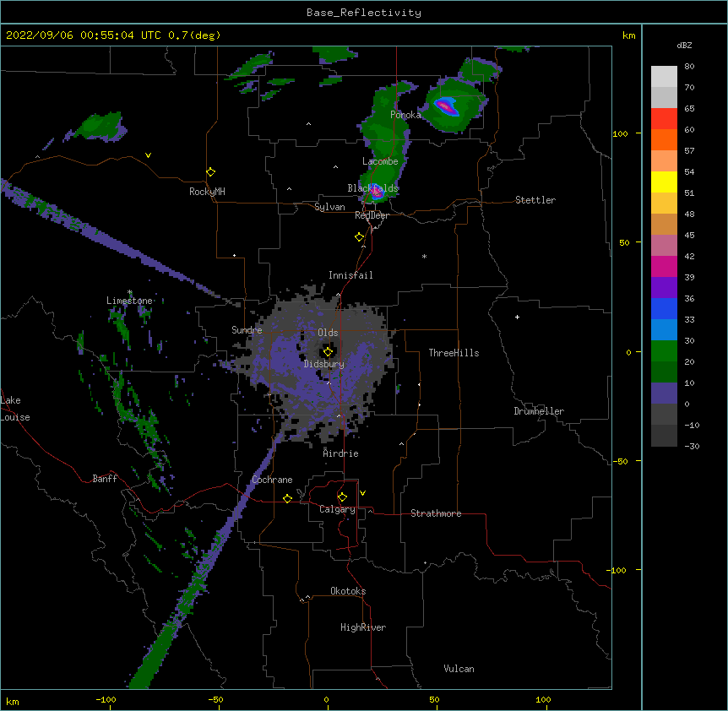This screenshot has height=711, width=728.
Task: Click the Calgary city label
Action: (337, 509)
